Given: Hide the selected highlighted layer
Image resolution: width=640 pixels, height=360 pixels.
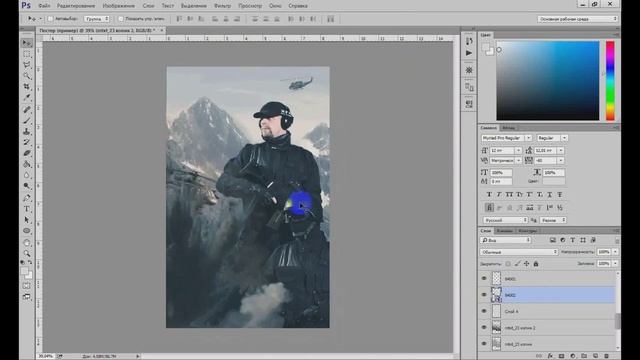Looking at the screenshot, I should 484,295.
